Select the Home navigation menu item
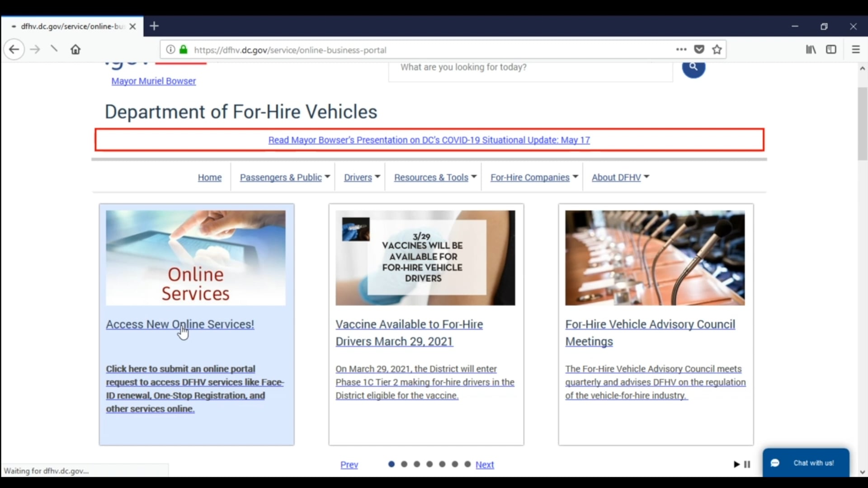 click(209, 177)
